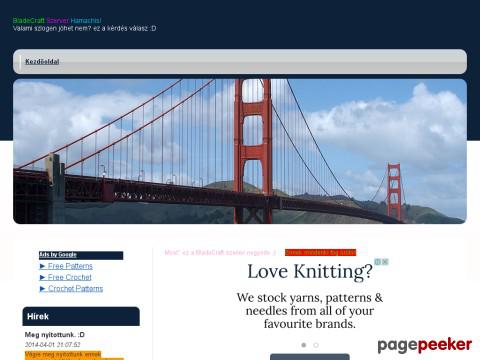
Task: Click the red highlighted notice text
Action: [x=320, y=253]
